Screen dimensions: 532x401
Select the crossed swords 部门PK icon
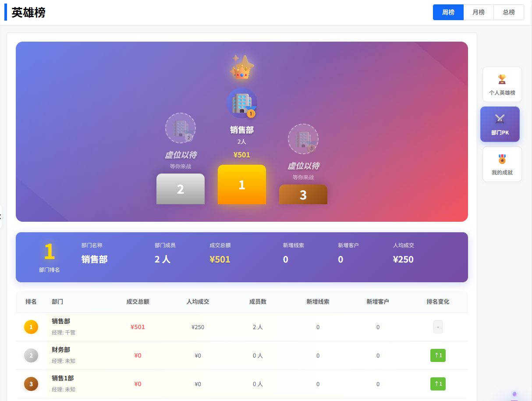click(500, 119)
